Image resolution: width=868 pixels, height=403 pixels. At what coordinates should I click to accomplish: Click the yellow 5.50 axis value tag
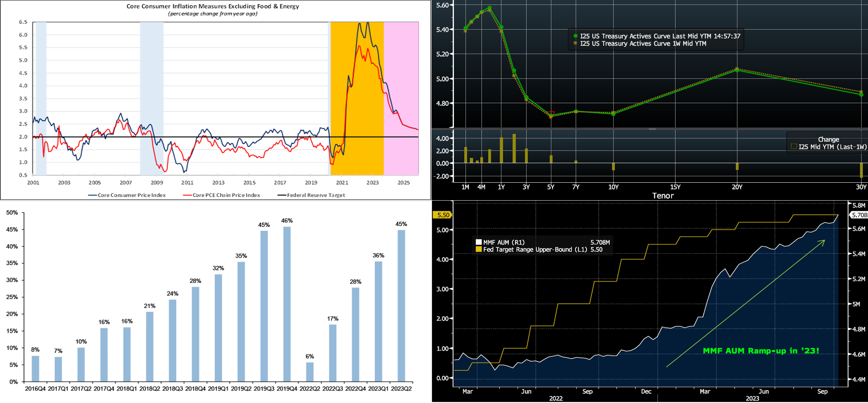coord(443,215)
